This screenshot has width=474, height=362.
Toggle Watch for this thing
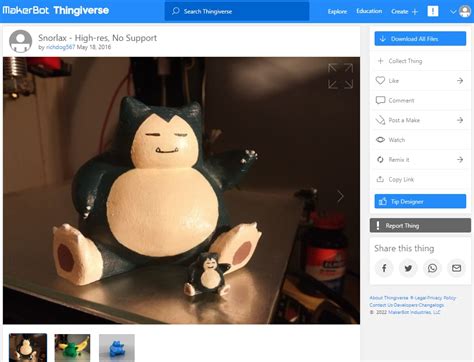(x=420, y=140)
